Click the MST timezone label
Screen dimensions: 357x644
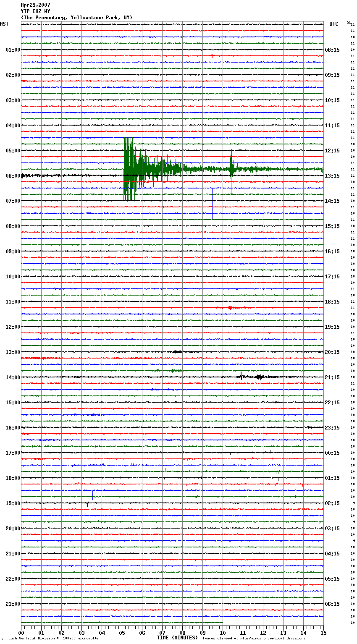[x=4, y=24]
